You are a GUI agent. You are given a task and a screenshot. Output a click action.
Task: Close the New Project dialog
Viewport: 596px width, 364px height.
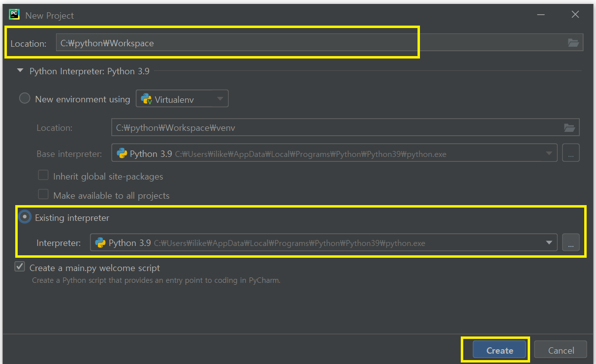(x=575, y=15)
